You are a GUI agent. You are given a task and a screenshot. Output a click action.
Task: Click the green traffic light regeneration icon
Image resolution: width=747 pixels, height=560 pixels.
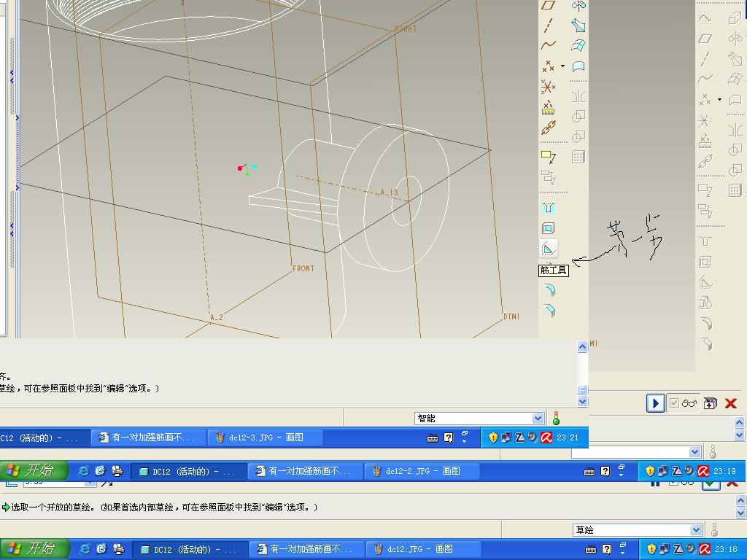pos(556,418)
